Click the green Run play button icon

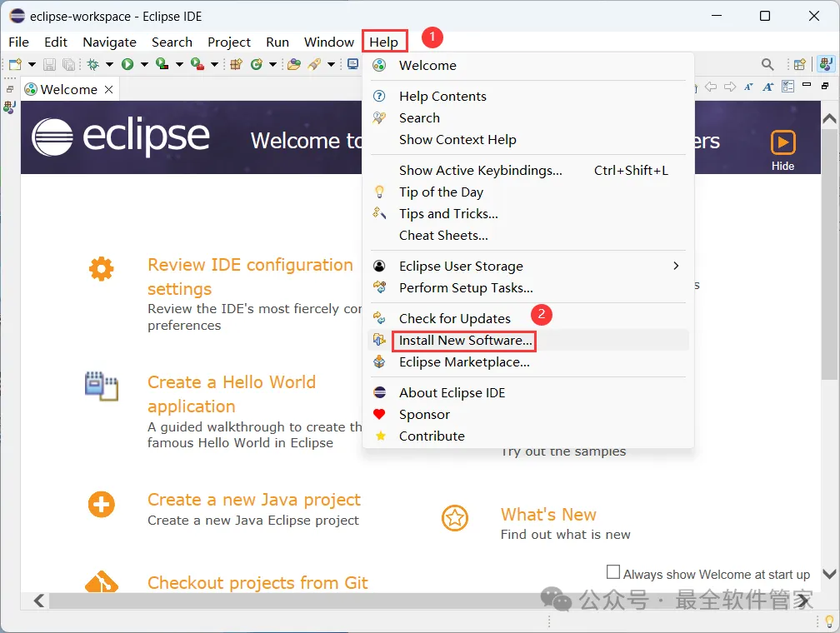coord(127,64)
